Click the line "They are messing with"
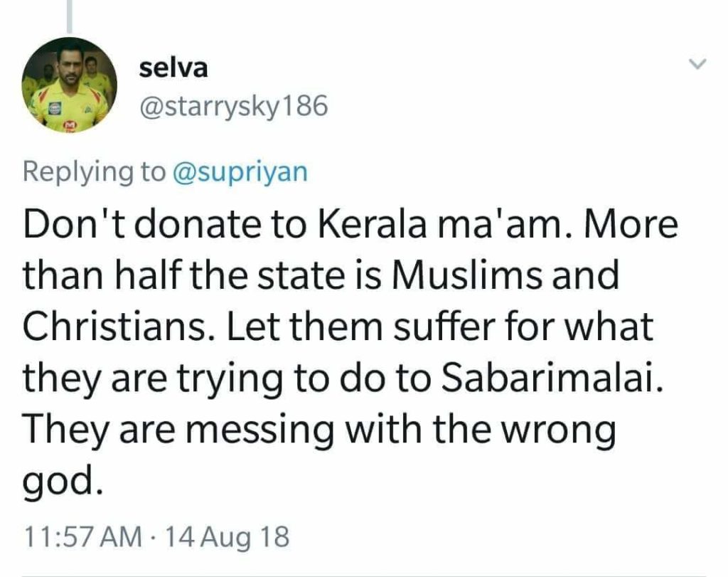Screen dimensions: 728x577 coord(319,431)
